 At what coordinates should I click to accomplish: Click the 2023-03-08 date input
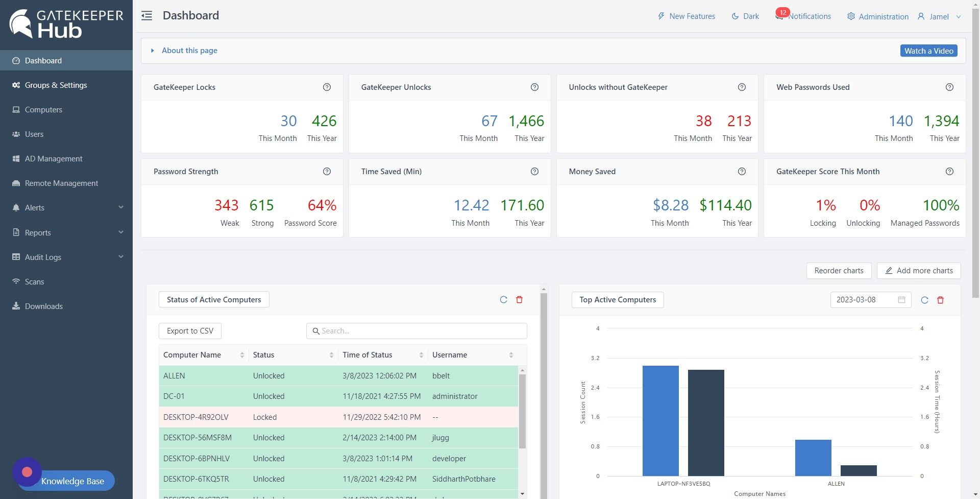point(871,300)
